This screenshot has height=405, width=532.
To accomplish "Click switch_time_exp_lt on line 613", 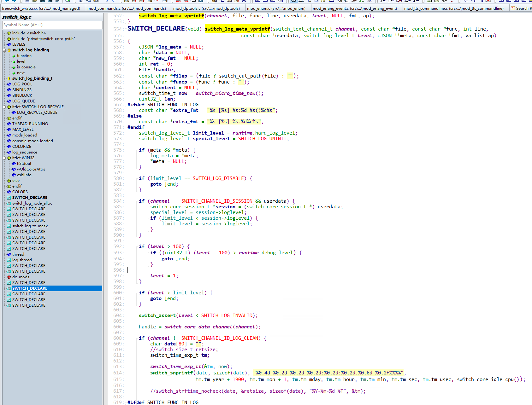I will click(x=176, y=367).
